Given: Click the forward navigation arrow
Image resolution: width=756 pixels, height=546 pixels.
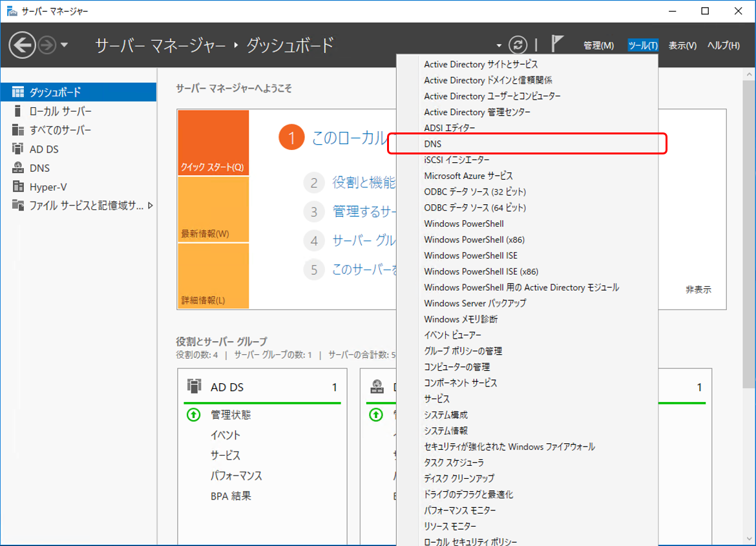Looking at the screenshot, I should tap(47, 45).
